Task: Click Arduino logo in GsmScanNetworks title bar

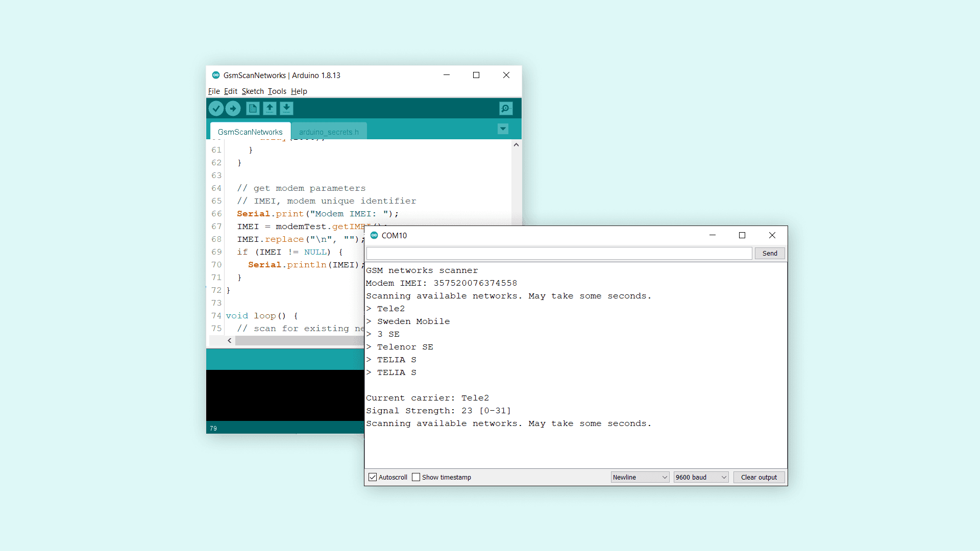Action: click(216, 75)
